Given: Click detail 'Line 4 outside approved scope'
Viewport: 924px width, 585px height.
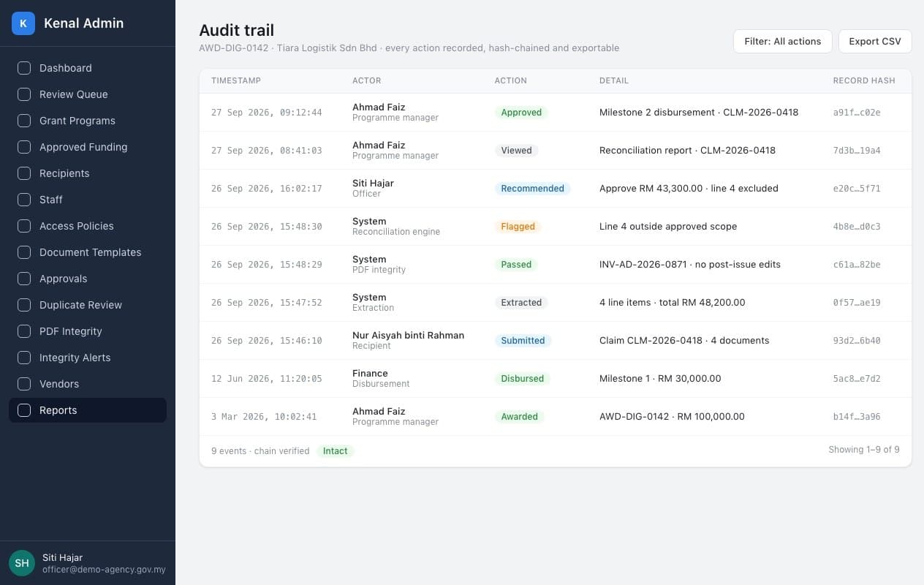Looking at the screenshot, I should tap(668, 227).
